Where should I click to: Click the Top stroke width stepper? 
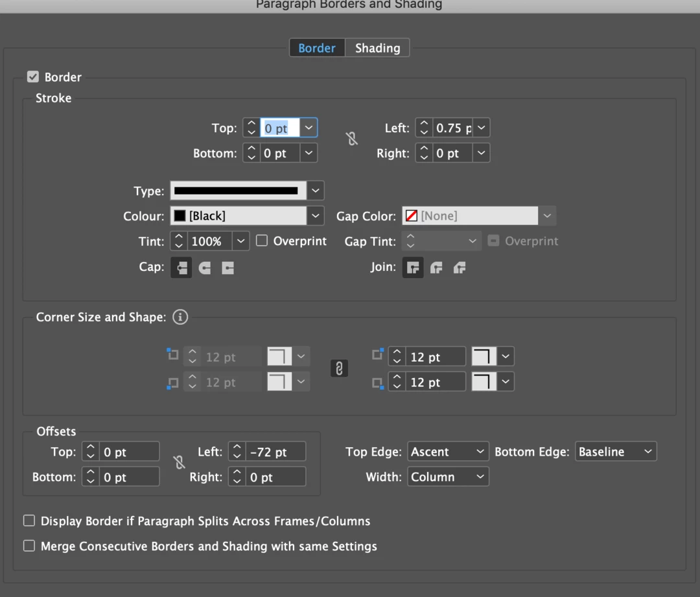(x=251, y=128)
